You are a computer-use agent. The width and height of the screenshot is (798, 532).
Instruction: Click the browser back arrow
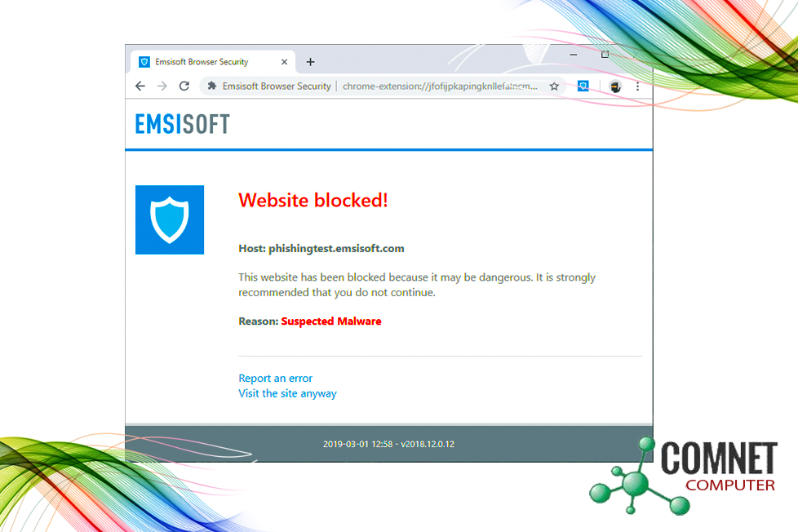coord(140,86)
